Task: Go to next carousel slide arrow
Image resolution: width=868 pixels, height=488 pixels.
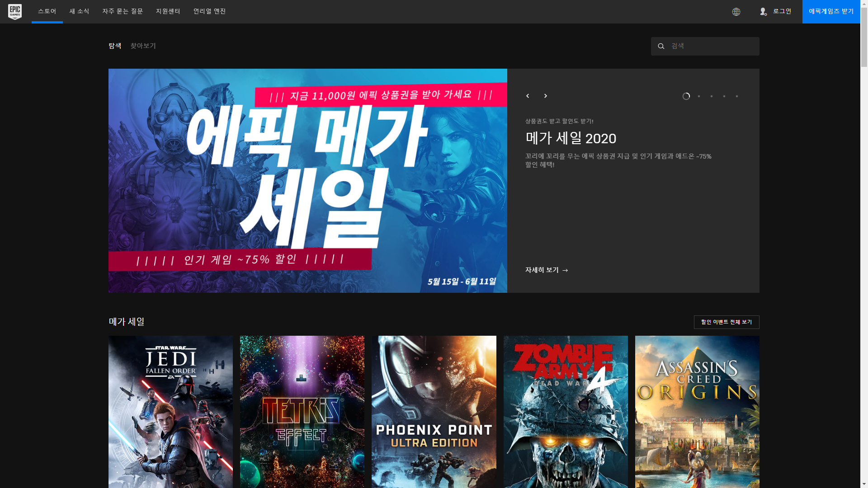Action: pos(546,96)
